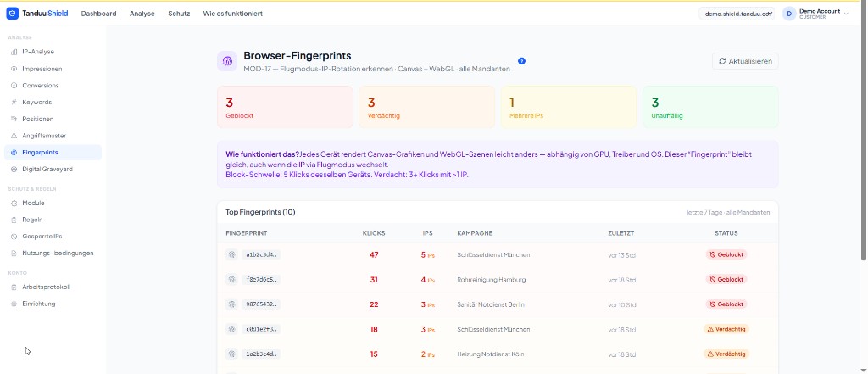This screenshot has width=868, height=374.
Task: Open the demo.shield.tanduu domain dropdown
Action: pyautogui.click(x=737, y=14)
